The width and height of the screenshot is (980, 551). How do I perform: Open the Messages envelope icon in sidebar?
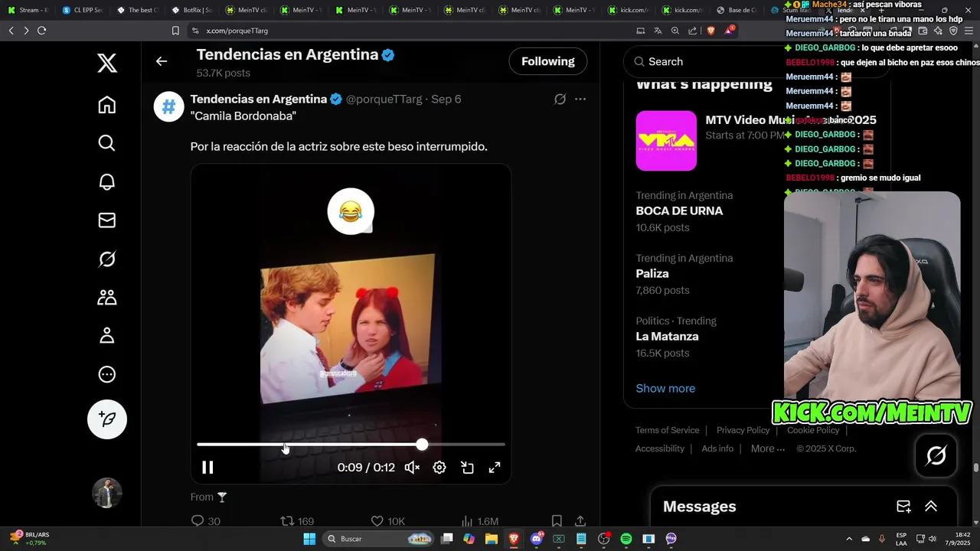107,220
